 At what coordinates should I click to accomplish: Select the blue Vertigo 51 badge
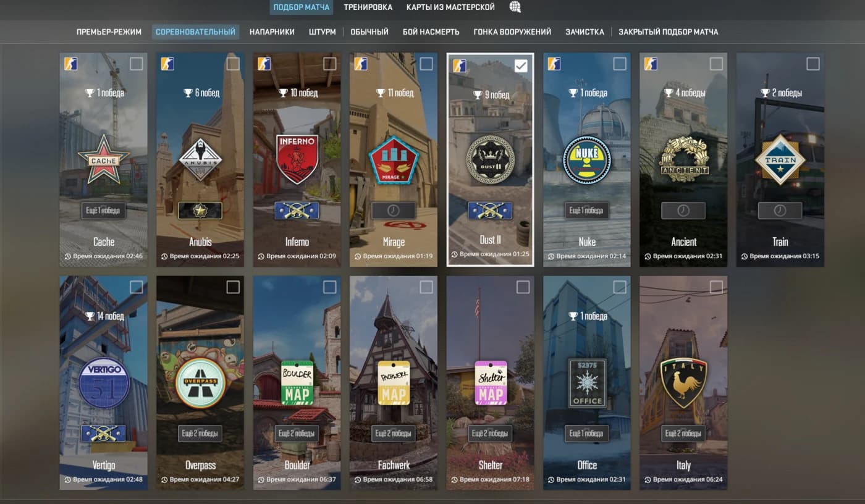104,383
